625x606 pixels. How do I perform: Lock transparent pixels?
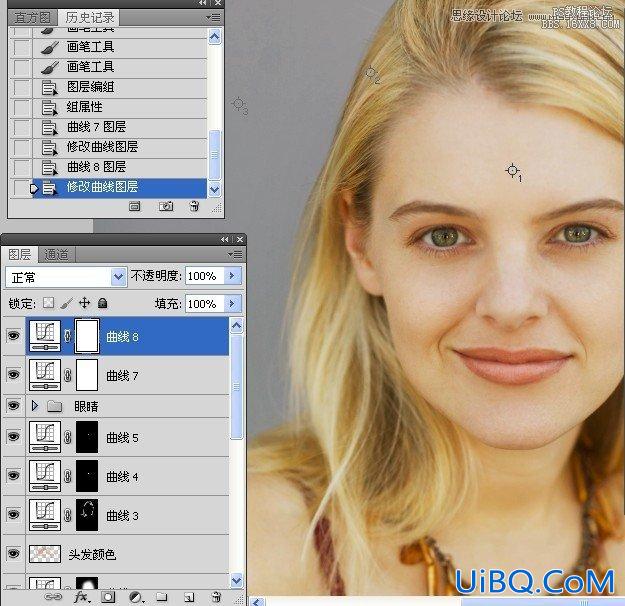pyautogui.click(x=48, y=303)
